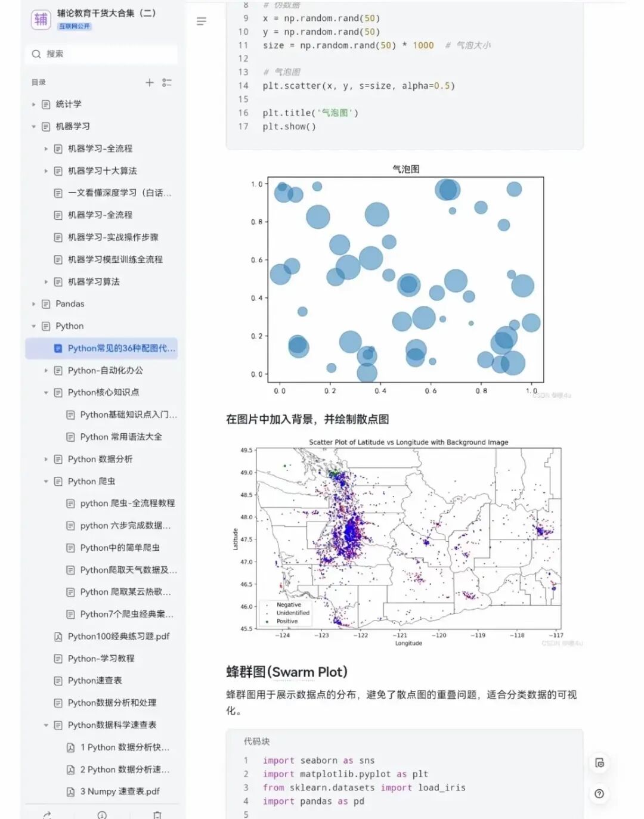Image resolution: width=644 pixels, height=819 pixels.
Task: Click the knowledge base logo icon
Action: (x=41, y=19)
